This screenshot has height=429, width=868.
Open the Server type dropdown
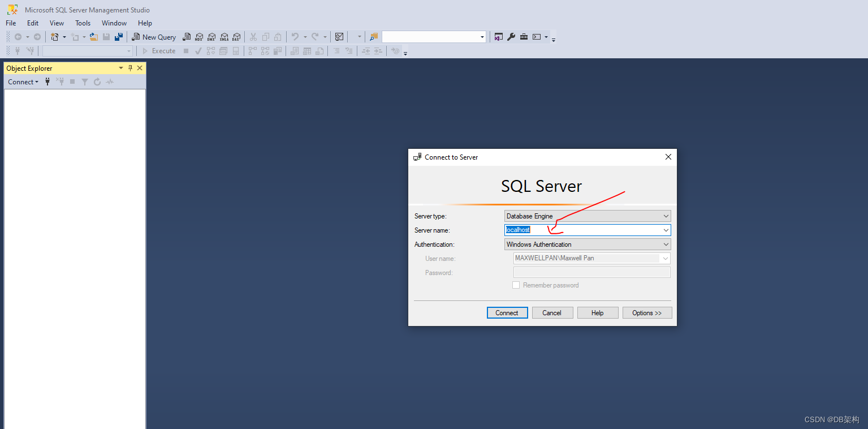(x=666, y=216)
